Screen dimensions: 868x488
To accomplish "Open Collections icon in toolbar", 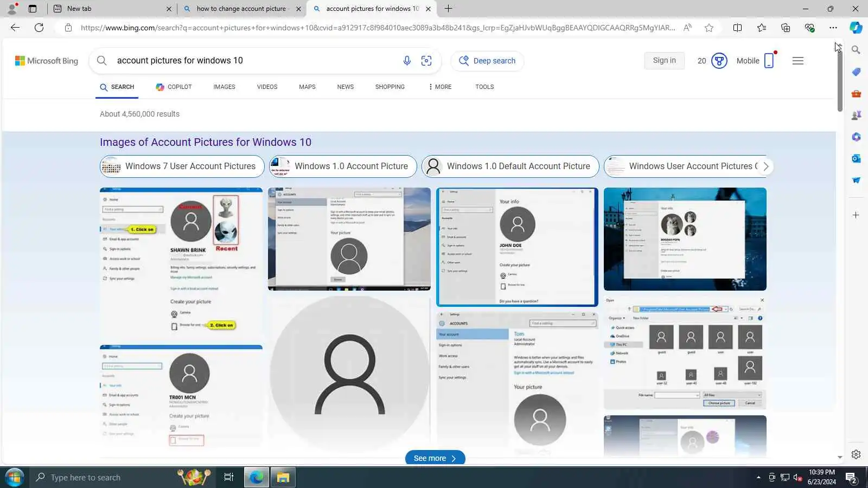I will click(x=786, y=28).
